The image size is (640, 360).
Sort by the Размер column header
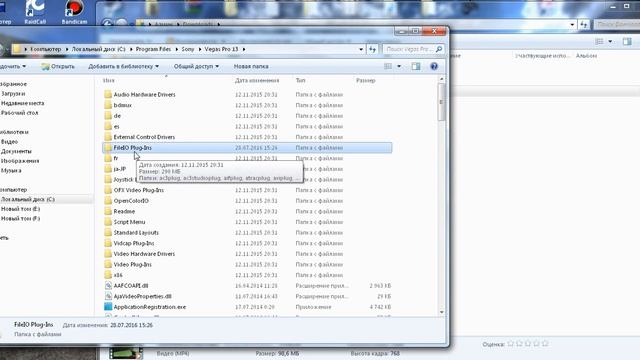(x=366, y=80)
